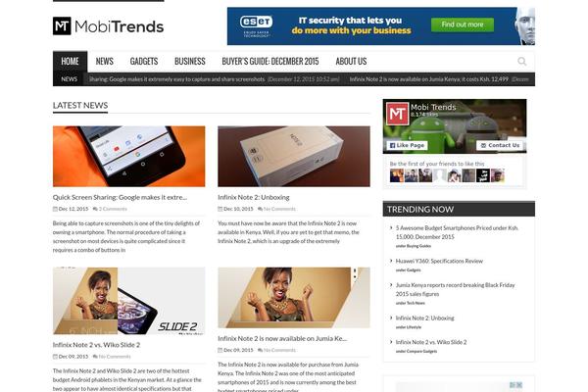Go to the Business section

click(x=190, y=62)
